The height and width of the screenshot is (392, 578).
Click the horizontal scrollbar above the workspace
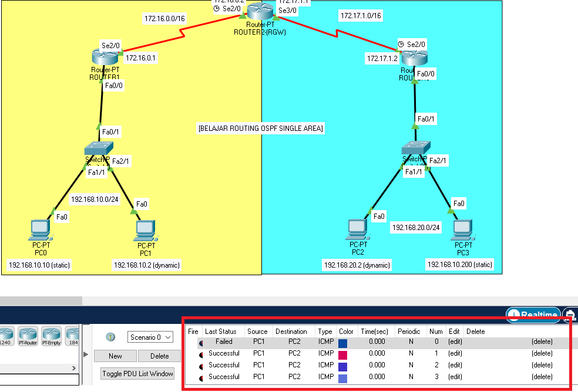pyautogui.click(x=41, y=300)
